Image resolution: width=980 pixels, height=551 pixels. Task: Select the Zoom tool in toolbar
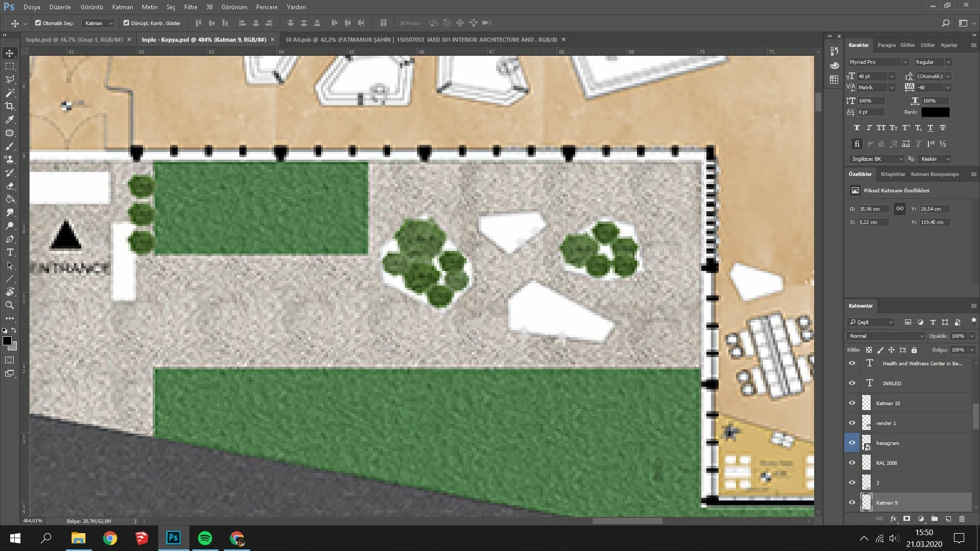pyautogui.click(x=10, y=305)
